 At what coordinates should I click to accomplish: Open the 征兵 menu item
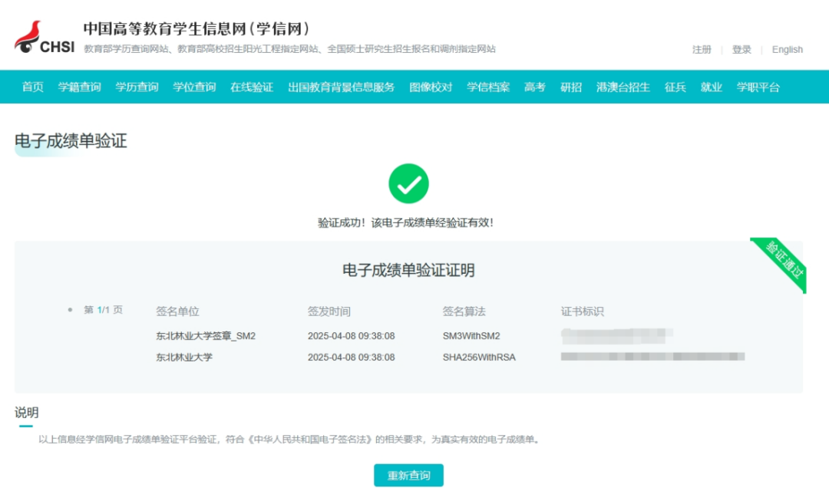pyautogui.click(x=675, y=87)
